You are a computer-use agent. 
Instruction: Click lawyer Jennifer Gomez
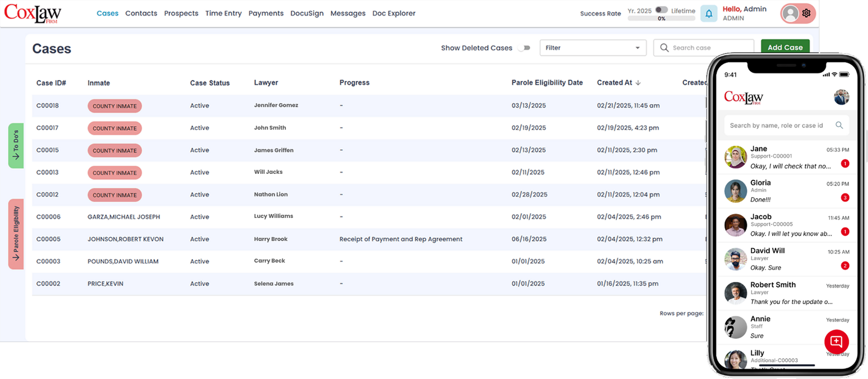point(276,105)
